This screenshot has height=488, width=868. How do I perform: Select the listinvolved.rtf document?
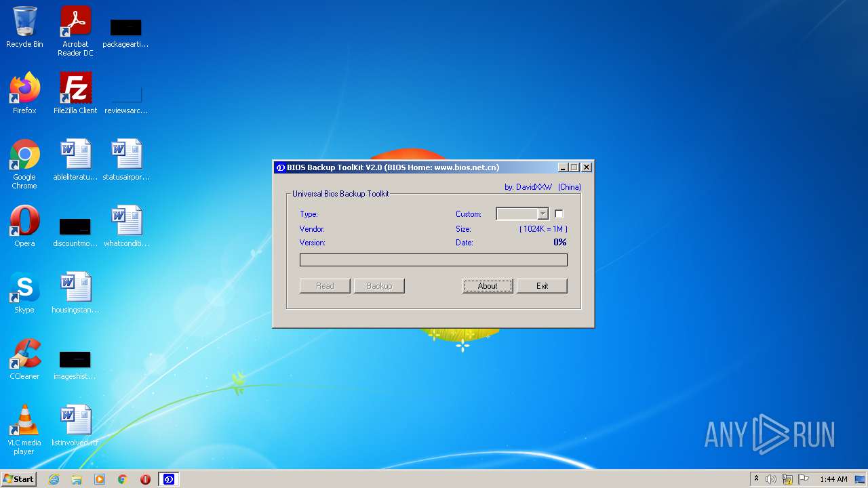(75, 426)
